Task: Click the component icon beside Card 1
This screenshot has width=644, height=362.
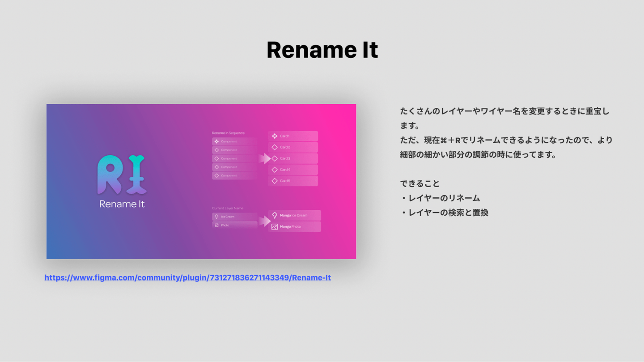Action: (x=275, y=136)
